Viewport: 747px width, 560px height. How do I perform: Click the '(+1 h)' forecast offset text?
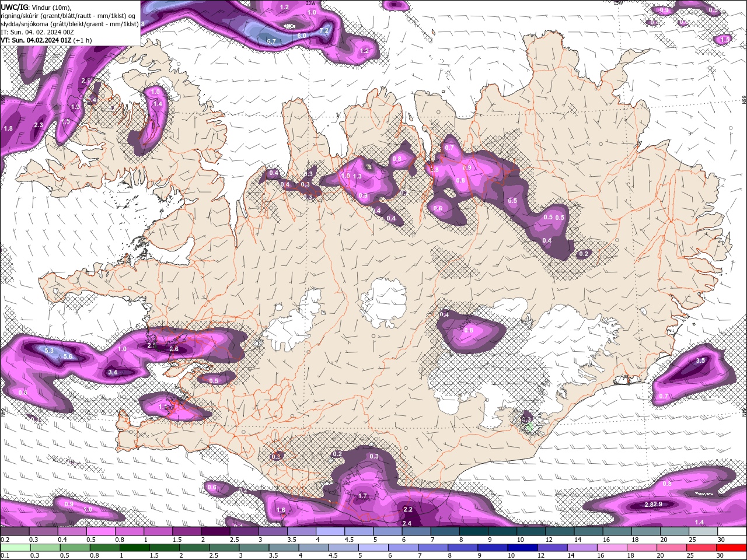[83, 40]
